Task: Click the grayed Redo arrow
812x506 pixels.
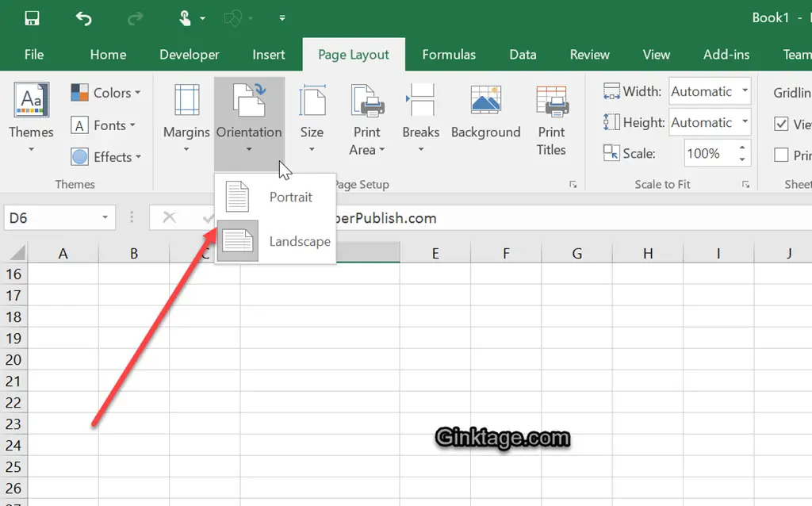Action: [x=135, y=19]
